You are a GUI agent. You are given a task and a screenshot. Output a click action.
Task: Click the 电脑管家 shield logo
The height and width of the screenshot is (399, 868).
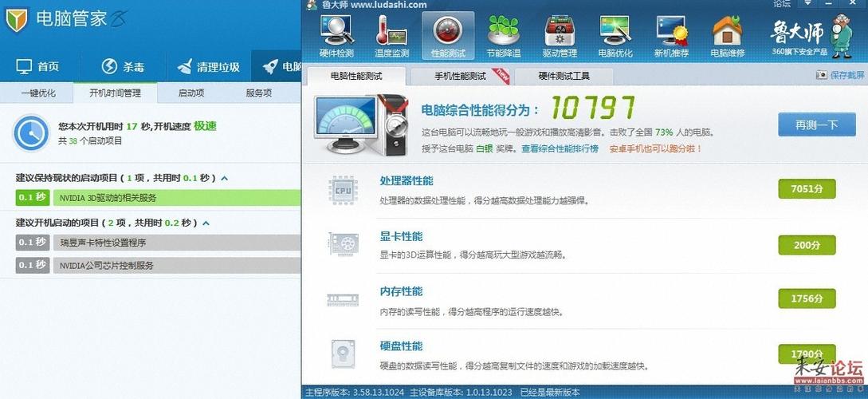pyautogui.click(x=17, y=21)
